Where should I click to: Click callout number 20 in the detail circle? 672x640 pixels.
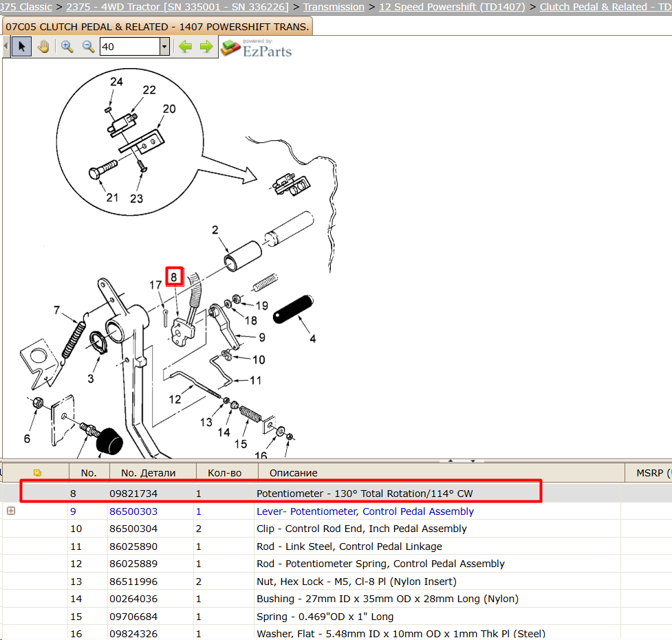(x=169, y=109)
